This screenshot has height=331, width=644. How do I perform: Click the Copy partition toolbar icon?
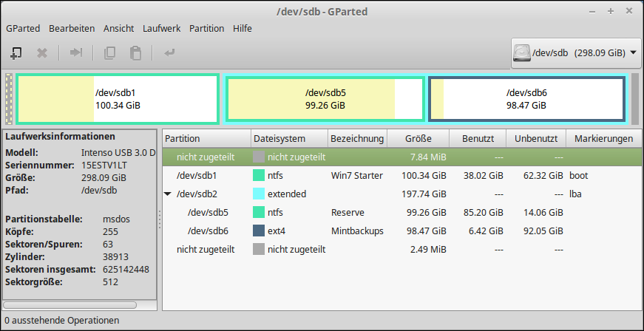tap(109, 53)
